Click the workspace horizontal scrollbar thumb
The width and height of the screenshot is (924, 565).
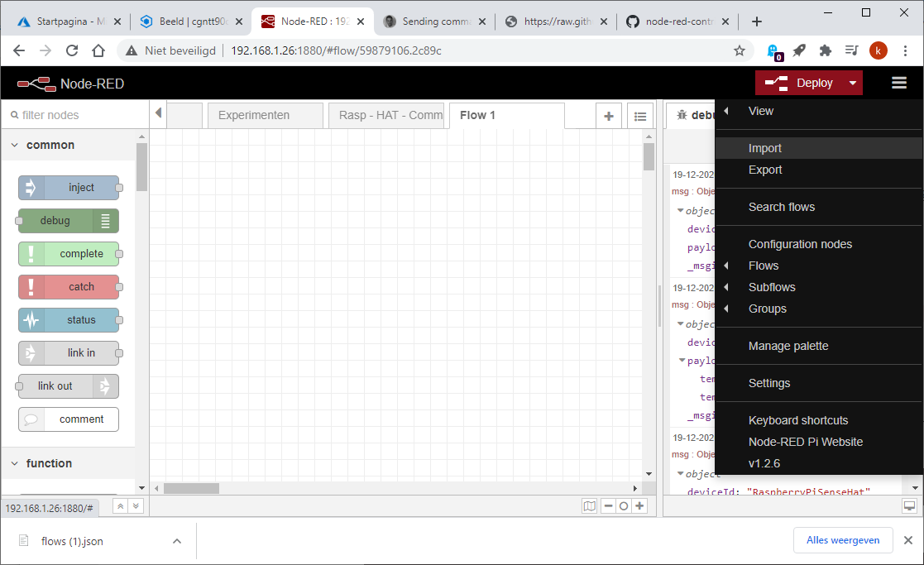(192, 488)
